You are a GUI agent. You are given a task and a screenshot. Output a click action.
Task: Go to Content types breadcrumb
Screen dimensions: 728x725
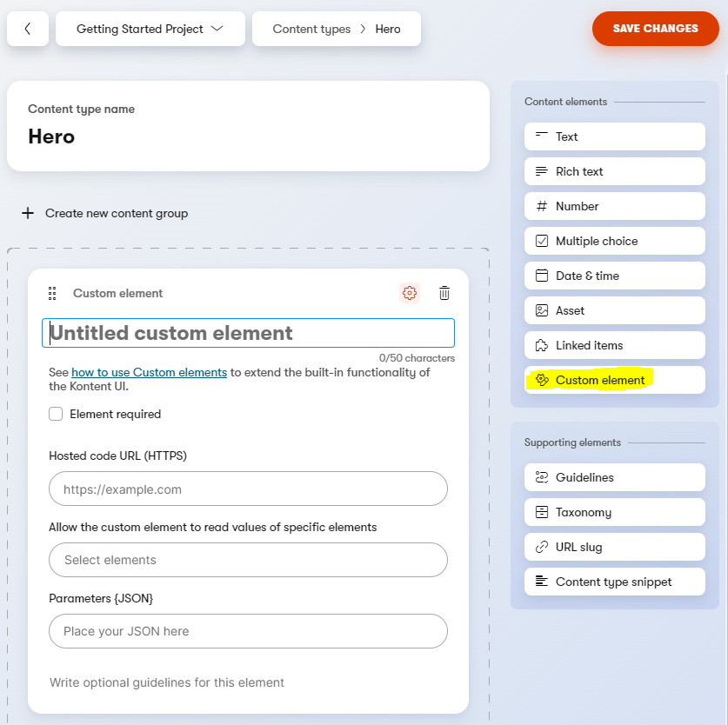311,29
